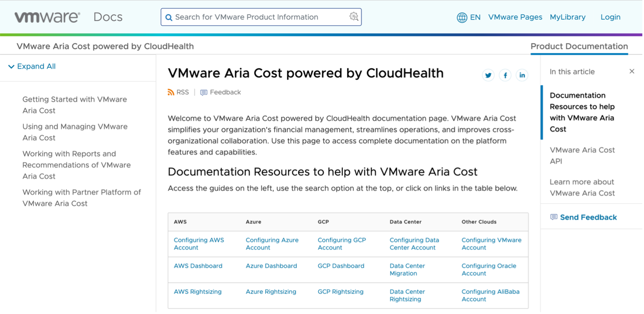Open the Azure Dashboard guide
This screenshot has height=314, width=644.
271,265
